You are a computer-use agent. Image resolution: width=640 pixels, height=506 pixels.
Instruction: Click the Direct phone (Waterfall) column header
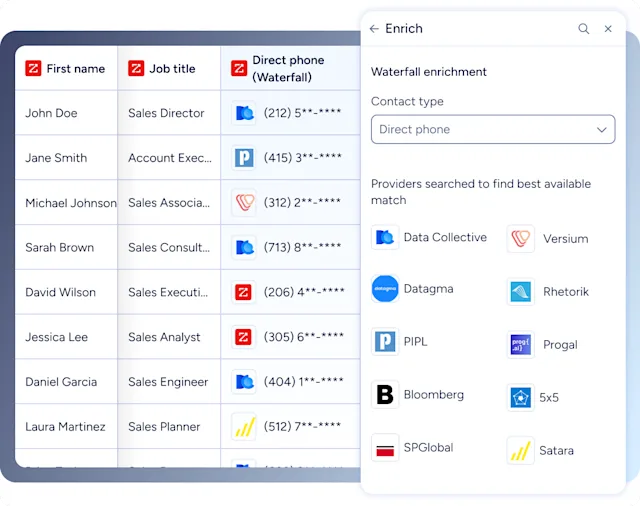[291, 68]
